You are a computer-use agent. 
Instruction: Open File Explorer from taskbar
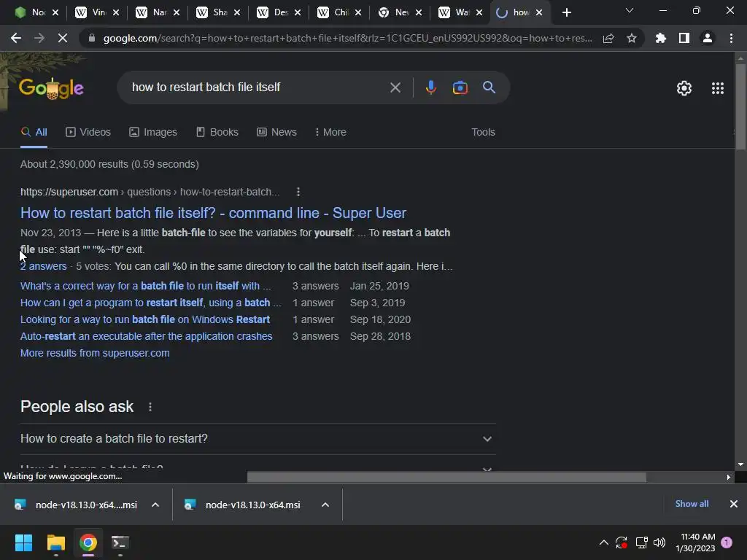click(55, 542)
